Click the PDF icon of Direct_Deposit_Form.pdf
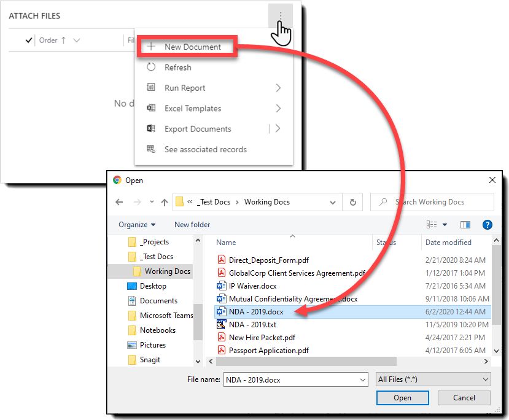509x420 pixels. coord(222,260)
